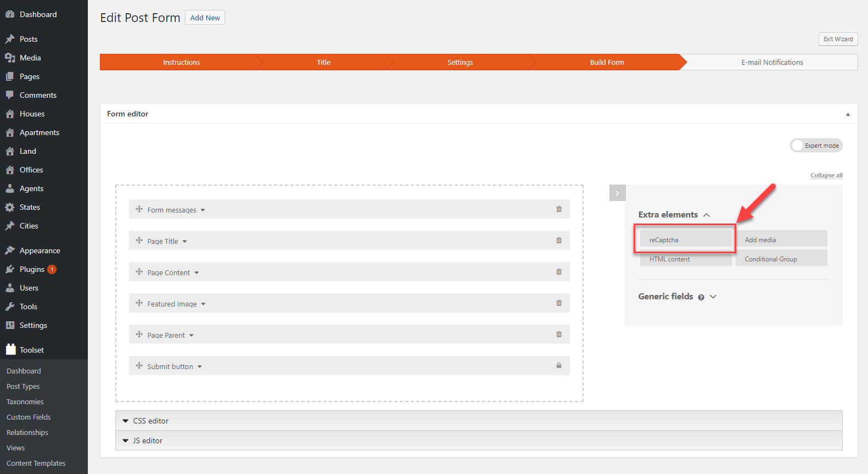This screenshot has height=474, width=868.
Task: Delete the Form messages field via trash icon
Action: (559, 209)
